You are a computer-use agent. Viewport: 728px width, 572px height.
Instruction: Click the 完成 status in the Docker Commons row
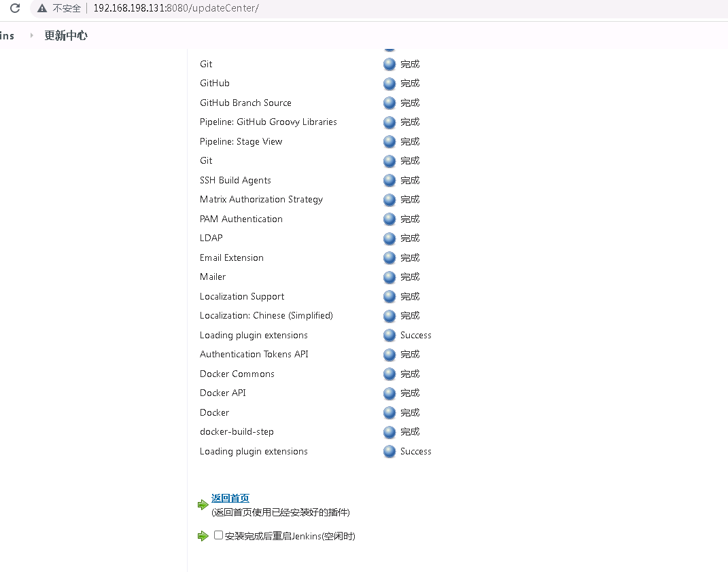[x=410, y=374]
